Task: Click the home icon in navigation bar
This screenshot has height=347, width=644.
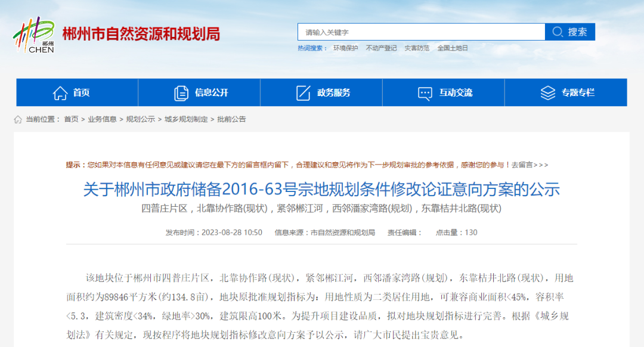Action: pyautogui.click(x=60, y=93)
